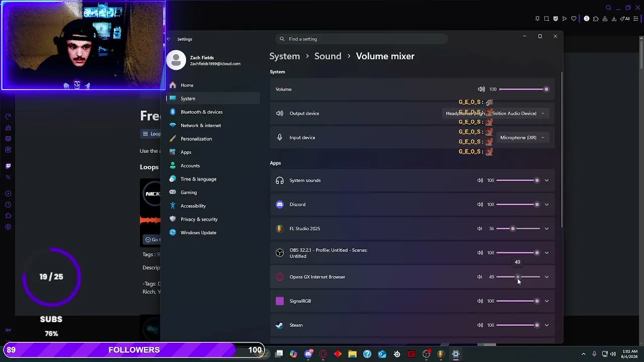This screenshot has width=644, height=362.
Task: Mute the master system Volume speaker icon
Action: point(481,89)
